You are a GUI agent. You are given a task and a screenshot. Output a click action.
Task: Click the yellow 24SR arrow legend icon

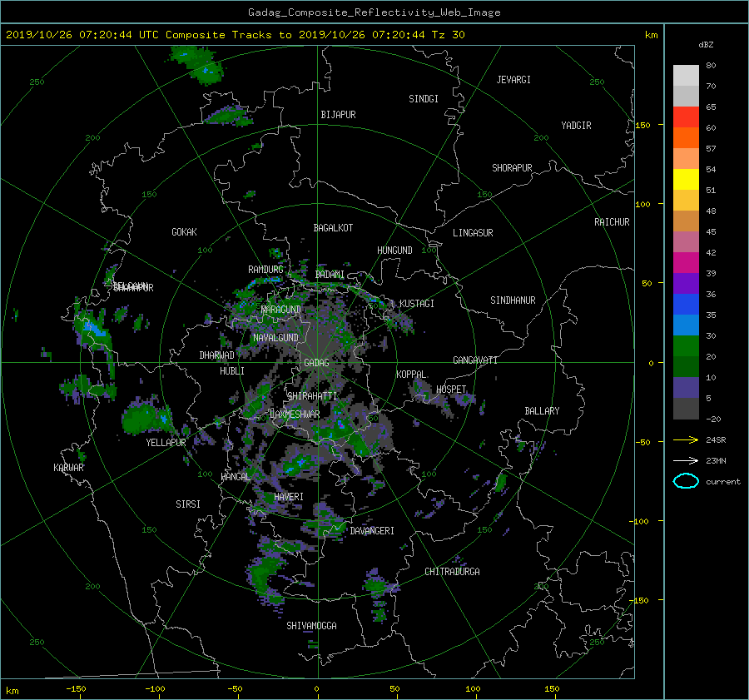(x=686, y=440)
